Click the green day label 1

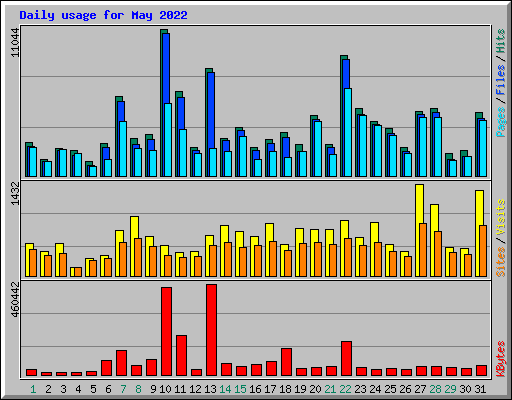(33, 389)
